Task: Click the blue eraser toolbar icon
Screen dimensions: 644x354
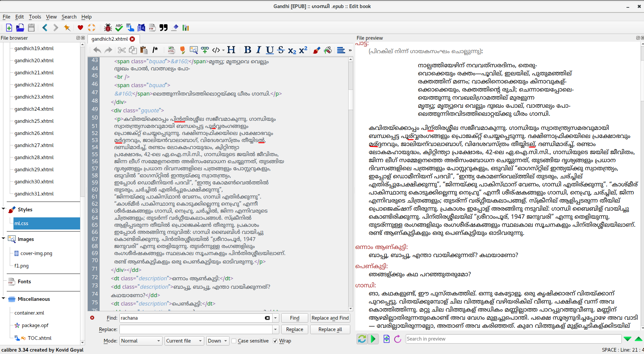Action: pyautogui.click(x=175, y=28)
